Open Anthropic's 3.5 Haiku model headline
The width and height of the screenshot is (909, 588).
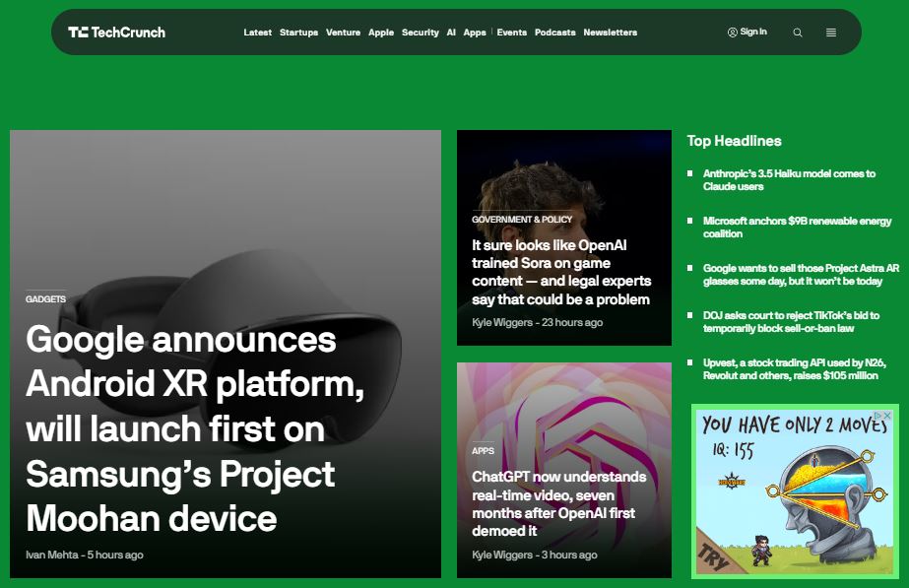click(x=789, y=180)
